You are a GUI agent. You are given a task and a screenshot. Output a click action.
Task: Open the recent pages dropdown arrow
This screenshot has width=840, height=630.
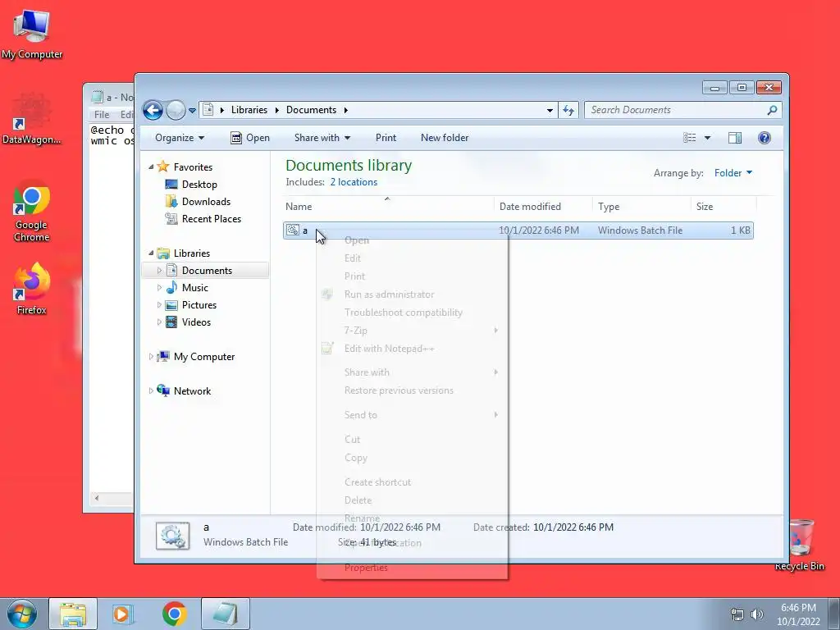click(192, 111)
